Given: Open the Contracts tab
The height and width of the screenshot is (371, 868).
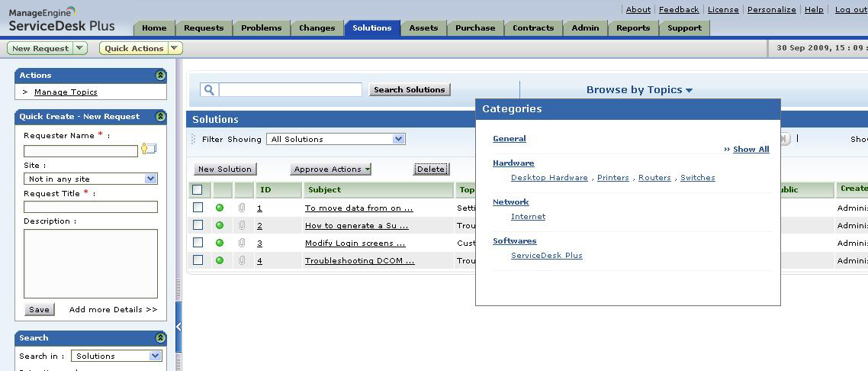Looking at the screenshot, I should (x=533, y=27).
